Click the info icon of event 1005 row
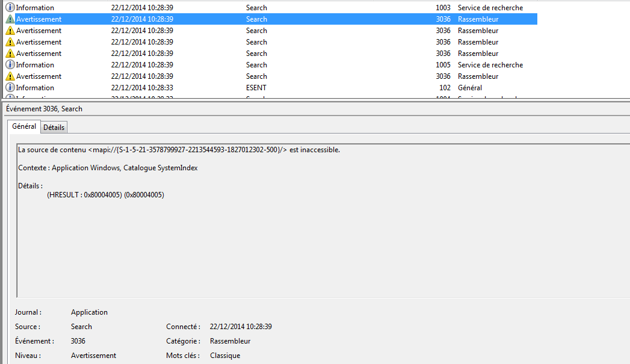This screenshot has height=364, width=630. [10, 65]
